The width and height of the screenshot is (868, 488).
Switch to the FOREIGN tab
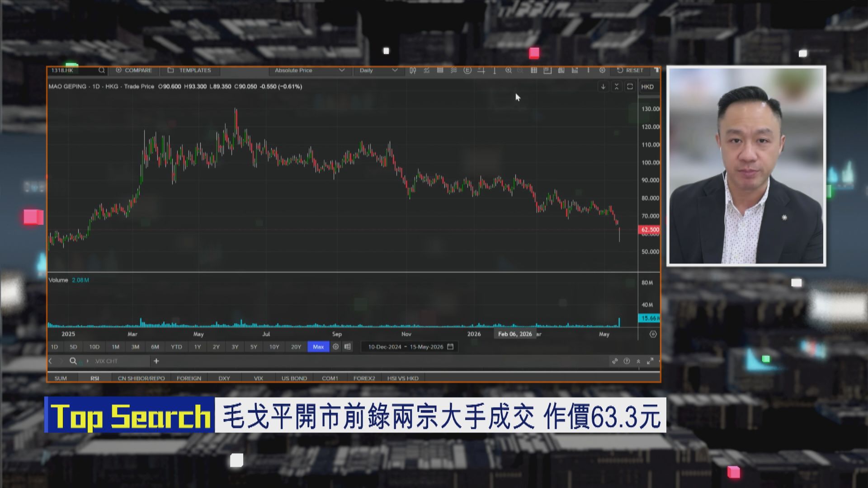pos(189,378)
